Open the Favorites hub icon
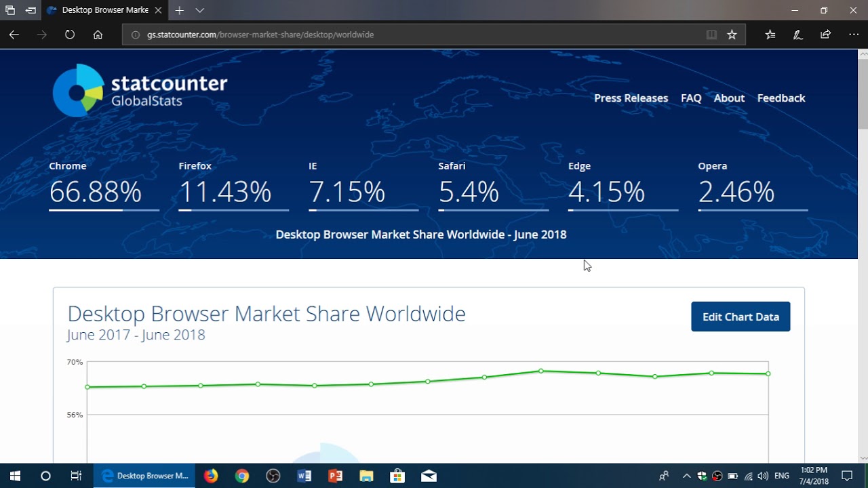This screenshot has width=868, height=488. point(770,35)
